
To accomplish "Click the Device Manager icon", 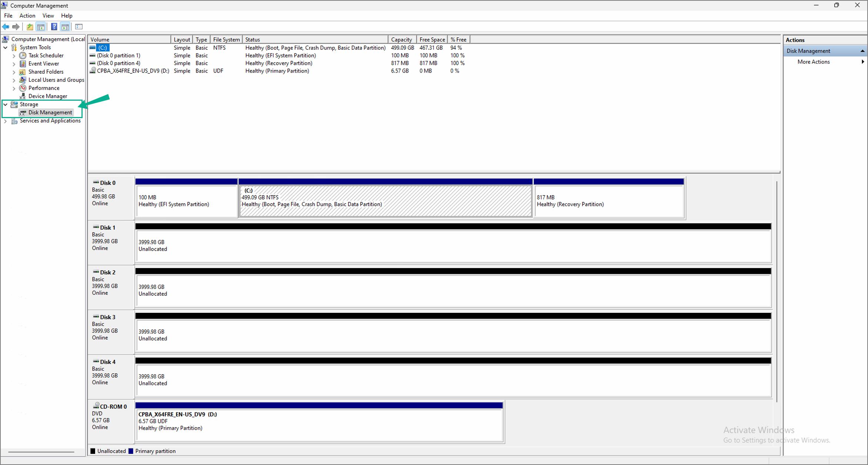I will coord(23,96).
